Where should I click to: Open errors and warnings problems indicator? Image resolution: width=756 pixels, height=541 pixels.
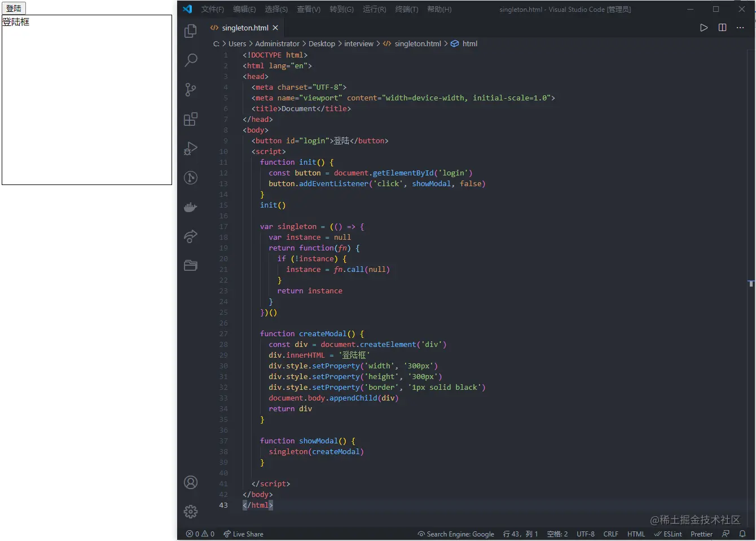click(200, 534)
